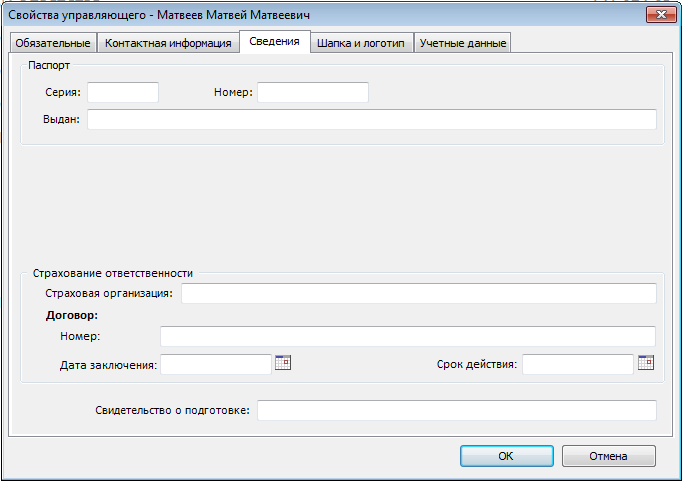Open the Контактная информация tab
The width and height of the screenshot is (683, 482).
(168, 43)
